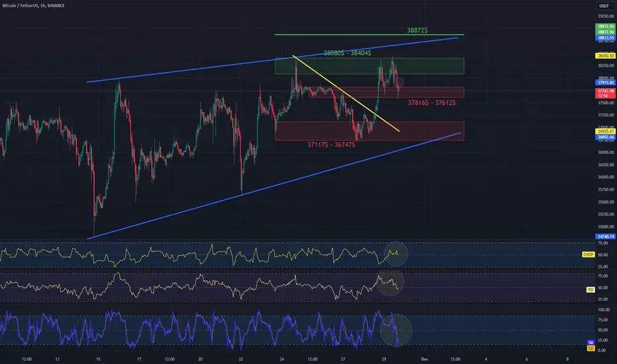The height and width of the screenshot is (364, 617).
Task: Click date 29 on the time axis
Action: coord(384,359)
